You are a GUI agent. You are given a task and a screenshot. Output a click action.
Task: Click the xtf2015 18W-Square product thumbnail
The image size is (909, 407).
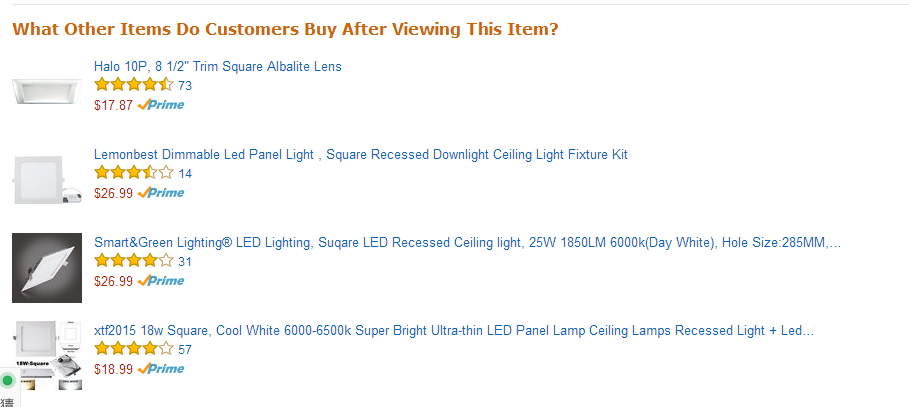coord(47,355)
